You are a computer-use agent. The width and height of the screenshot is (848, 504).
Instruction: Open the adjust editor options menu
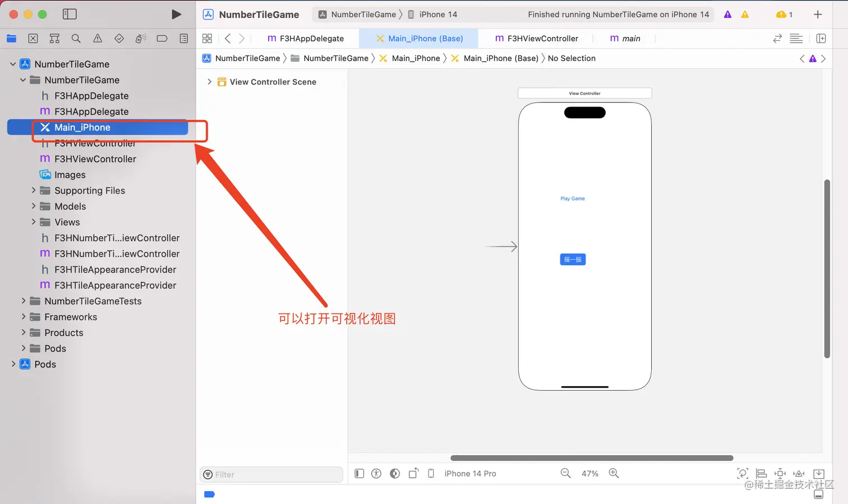[796, 38]
